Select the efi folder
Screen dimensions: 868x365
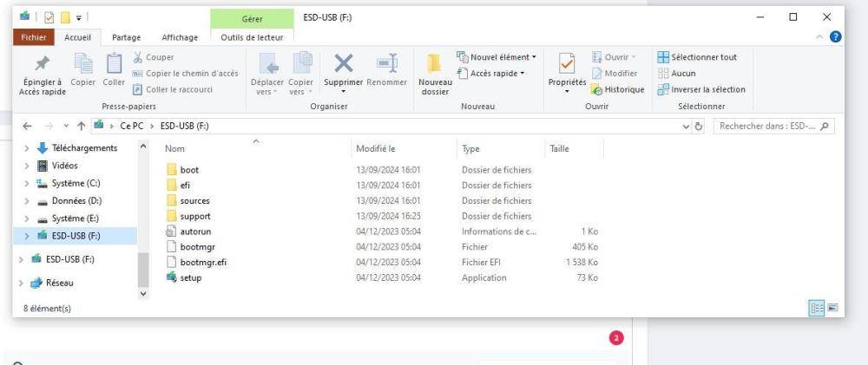point(185,186)
